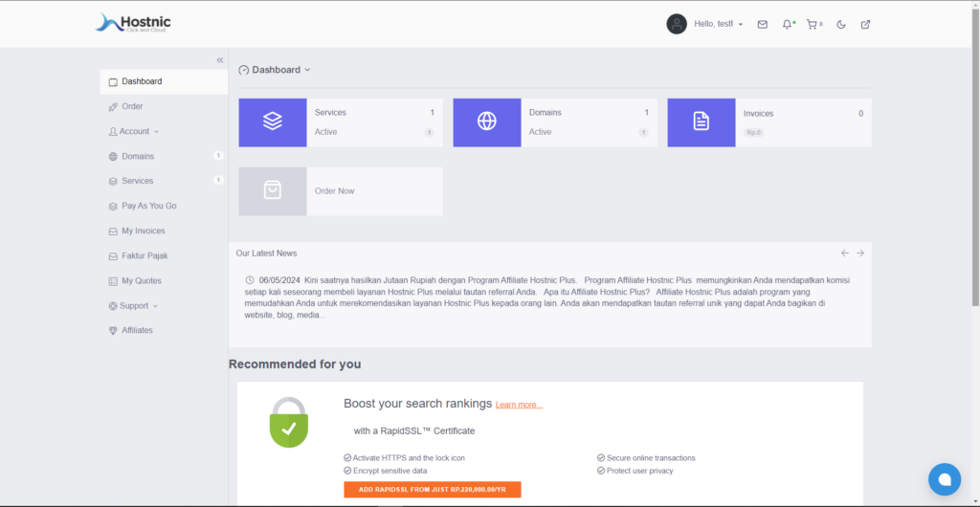
Task: Click Order Now card label
Action: [x=334, y=191]
